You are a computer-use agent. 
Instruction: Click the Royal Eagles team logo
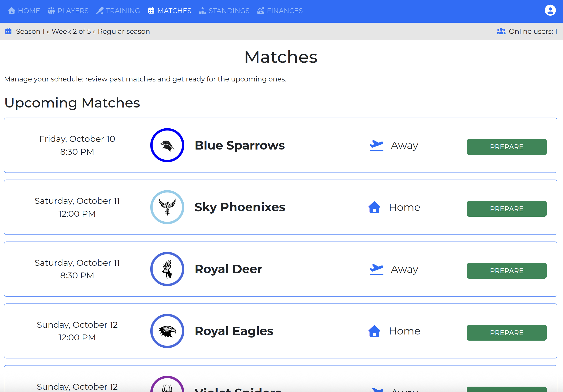pos(167,331)
